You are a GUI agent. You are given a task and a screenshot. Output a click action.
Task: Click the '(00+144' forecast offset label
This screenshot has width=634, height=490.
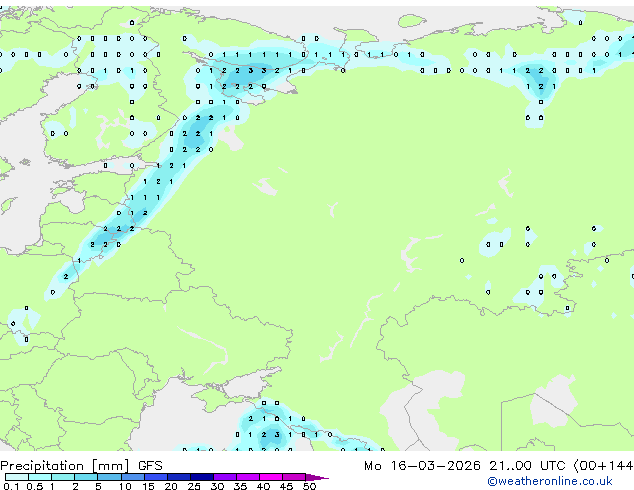(x=603, y=466)
